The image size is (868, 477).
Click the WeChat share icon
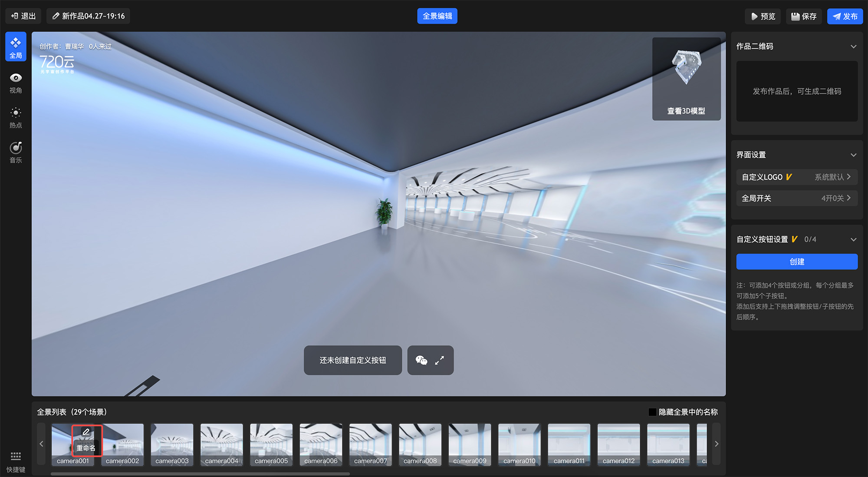[421, 360]
